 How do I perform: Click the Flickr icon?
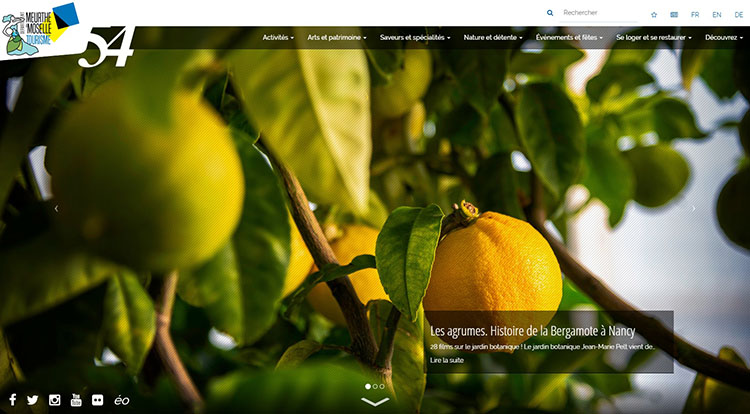click(97, 400)
